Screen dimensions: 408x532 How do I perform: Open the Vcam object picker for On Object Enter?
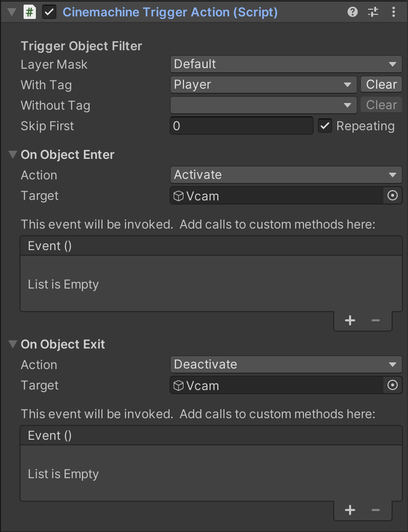pos(393,195)
